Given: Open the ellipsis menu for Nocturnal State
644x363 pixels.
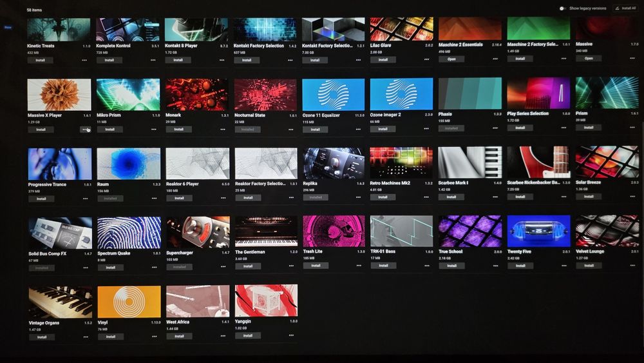Looking at the screenshot, I should [291, 129].
